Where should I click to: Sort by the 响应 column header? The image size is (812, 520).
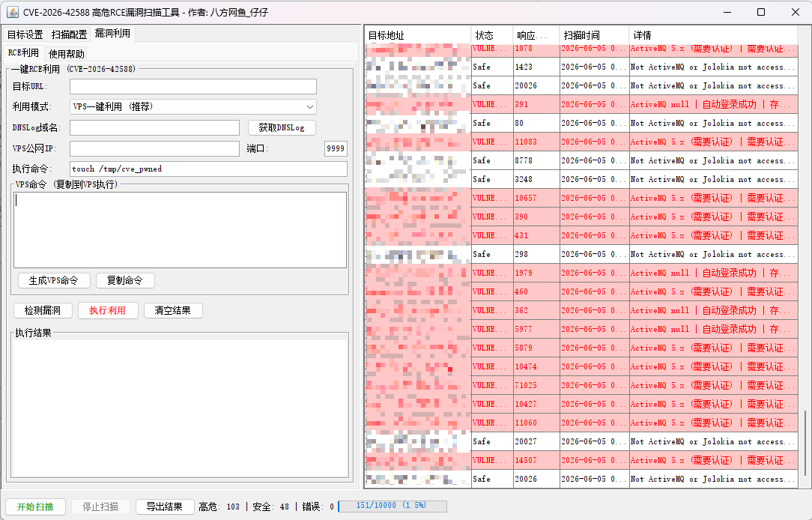[x=536, y=35]
